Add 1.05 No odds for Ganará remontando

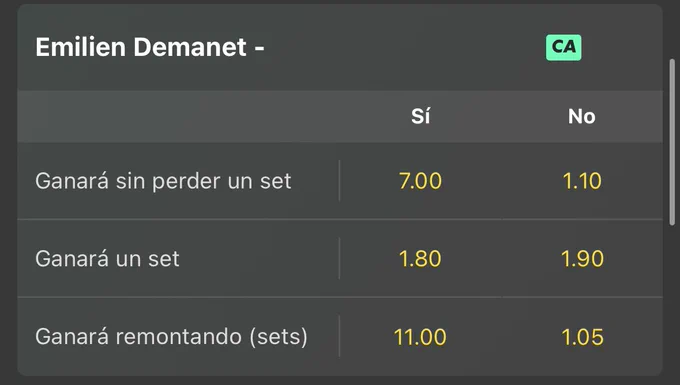pos(582,337)
